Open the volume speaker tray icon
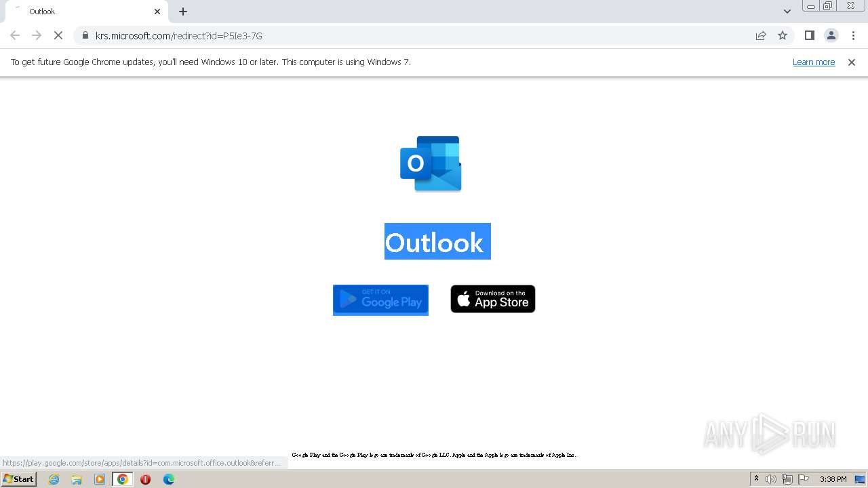868x488 pixels. tap(771, 479)
